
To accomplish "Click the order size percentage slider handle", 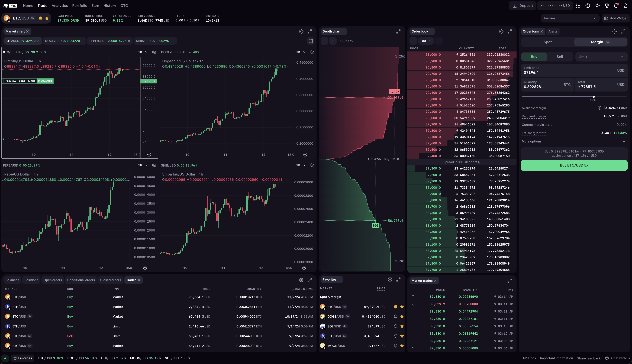I will click(594, 97).
